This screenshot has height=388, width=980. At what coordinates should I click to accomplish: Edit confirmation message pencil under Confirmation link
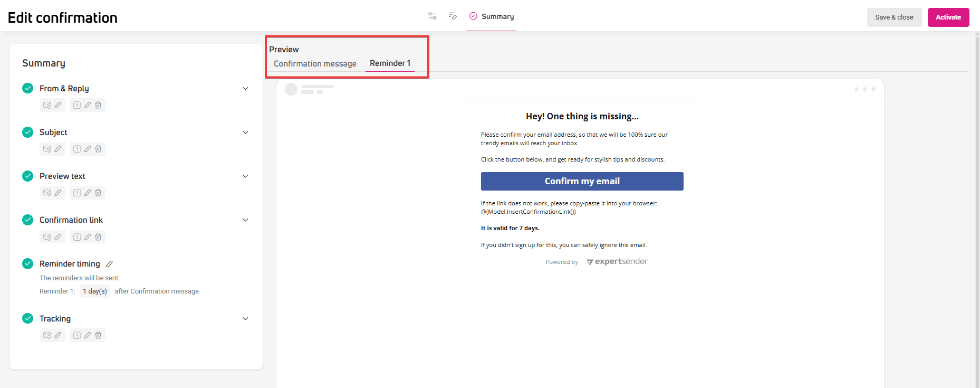point(57,237)
